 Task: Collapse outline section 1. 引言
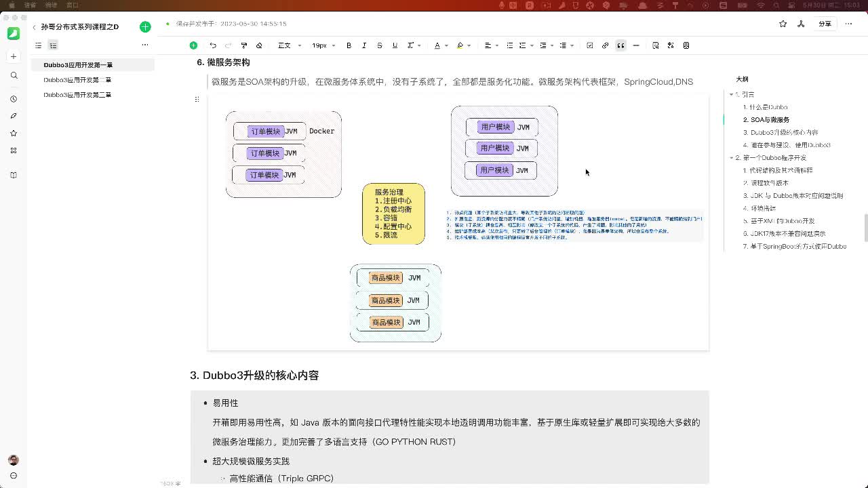731,94
